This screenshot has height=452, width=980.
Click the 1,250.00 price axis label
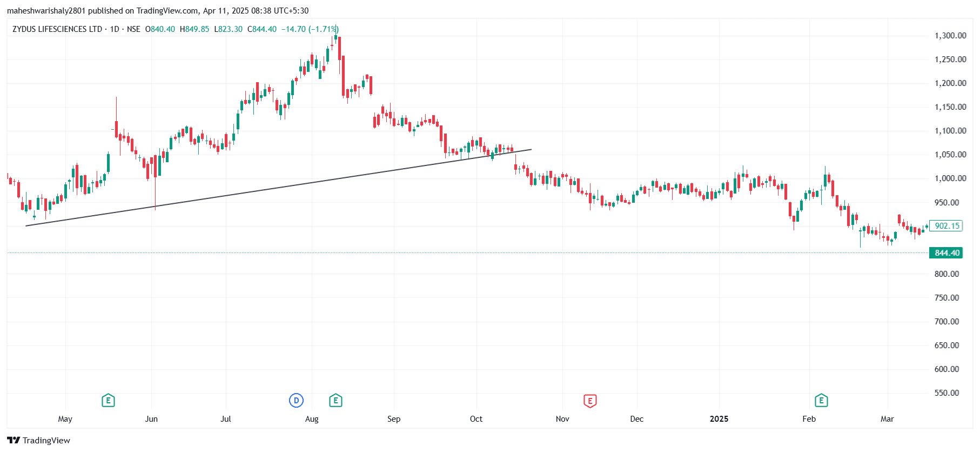point(950,59)
